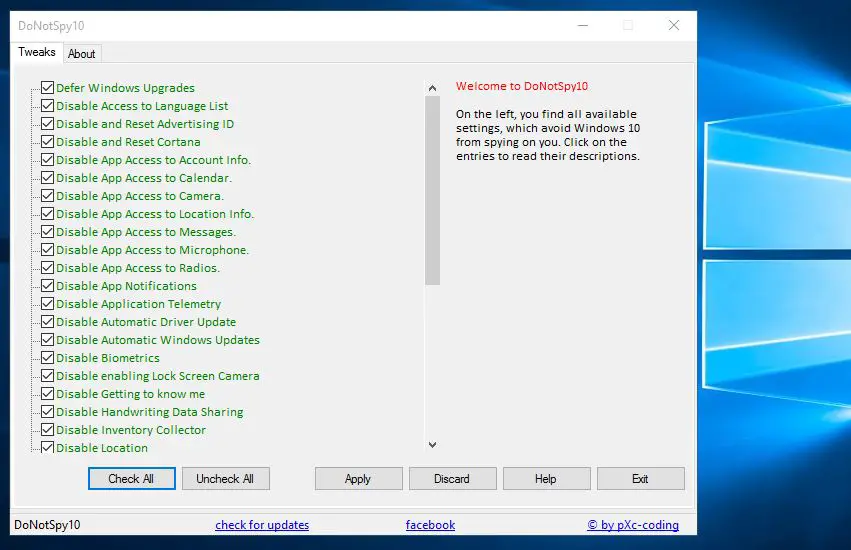
Task: Toggle Disable App Access to Calendar checkbox
Action: [x=47, y=178]
